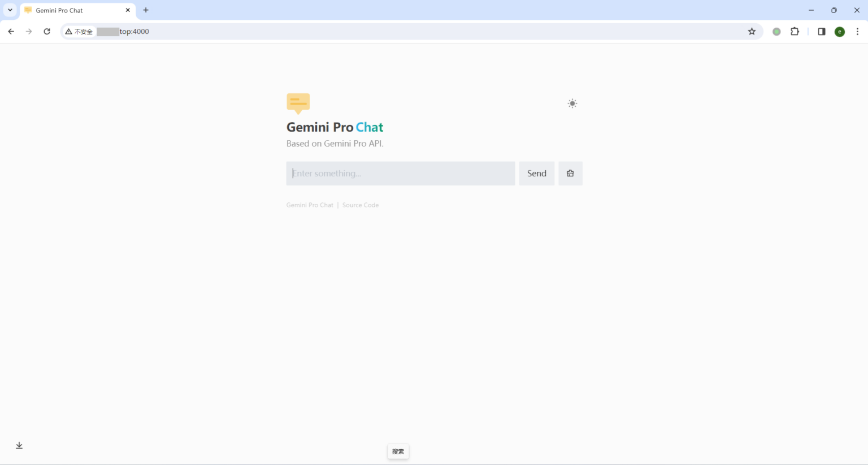This screenshot has width=868, height=465.
Task: Click the clear conversation icon button
Action: pyautogui.click(x=570, y=173)
